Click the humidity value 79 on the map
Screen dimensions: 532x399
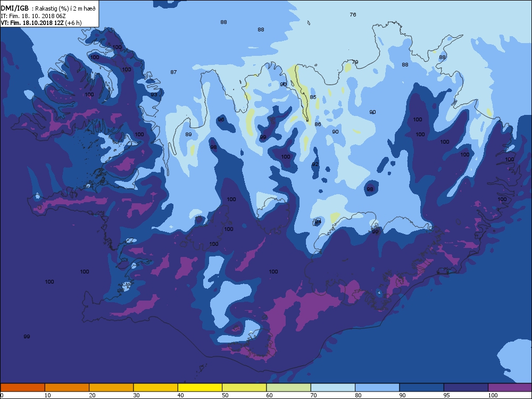[355, 62]
